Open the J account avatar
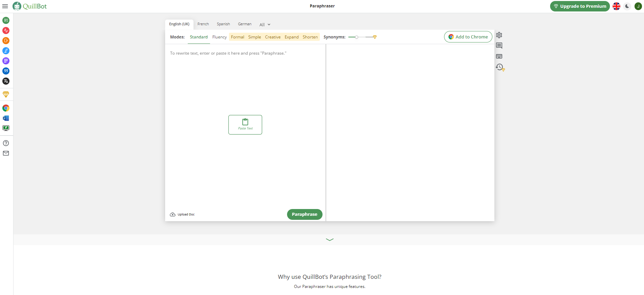 638,6
